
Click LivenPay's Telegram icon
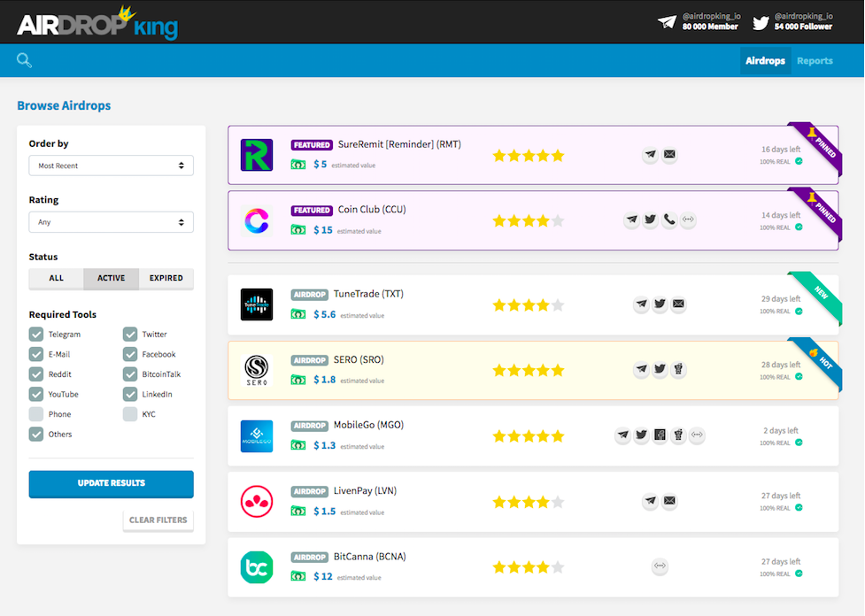click(x=651, y=501)
